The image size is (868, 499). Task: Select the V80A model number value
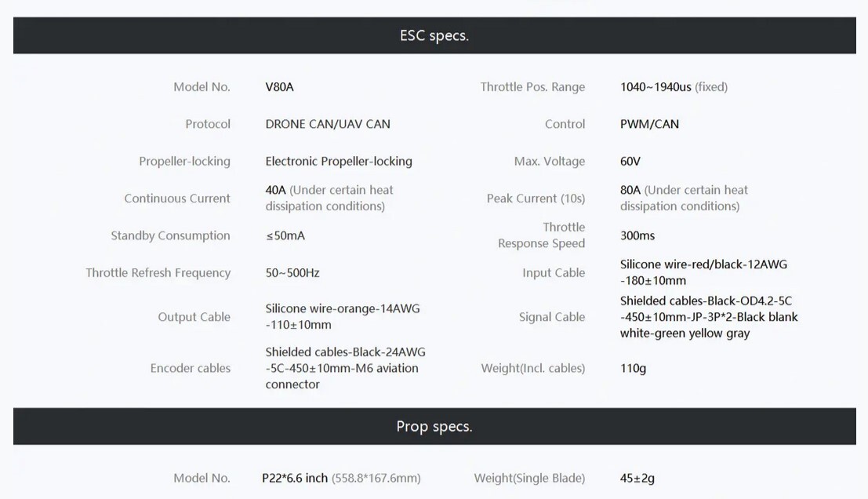pos(280,87)
